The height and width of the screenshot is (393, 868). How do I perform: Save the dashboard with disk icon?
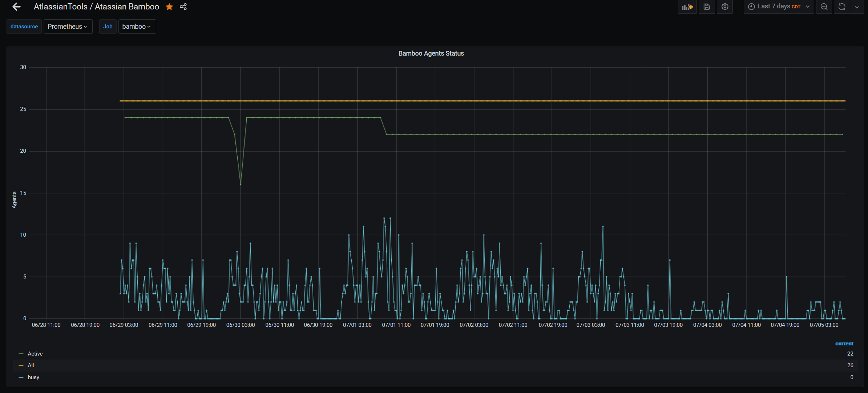click(707, 7)
